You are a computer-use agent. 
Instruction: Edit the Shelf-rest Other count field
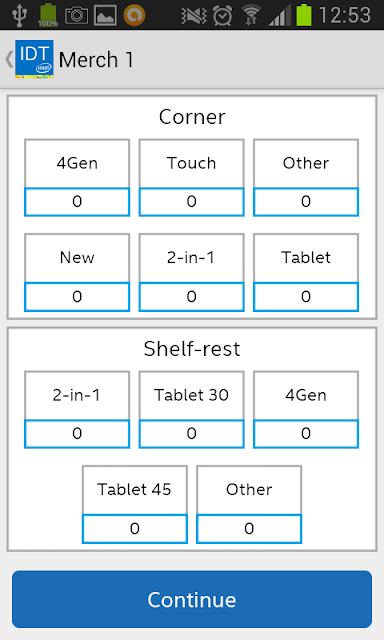point(249,529)
